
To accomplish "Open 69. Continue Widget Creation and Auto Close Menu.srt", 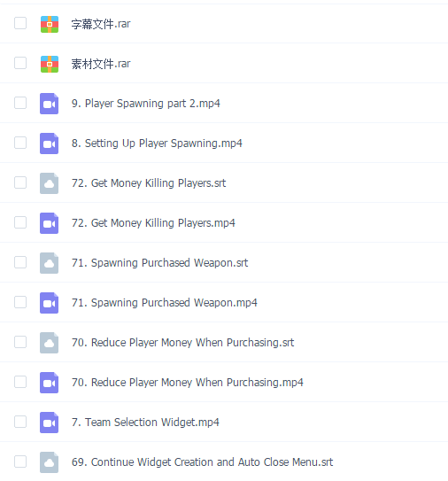I will click(x=202, y=462).
